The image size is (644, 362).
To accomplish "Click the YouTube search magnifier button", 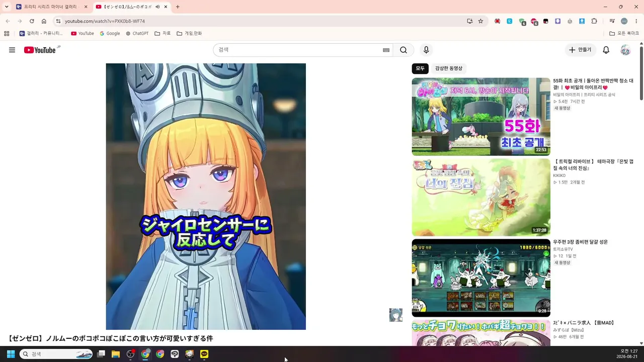I will tap(404, 50).
